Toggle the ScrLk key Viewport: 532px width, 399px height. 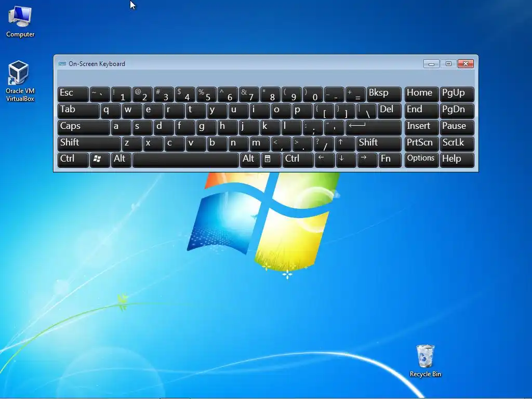coord(457,143)
